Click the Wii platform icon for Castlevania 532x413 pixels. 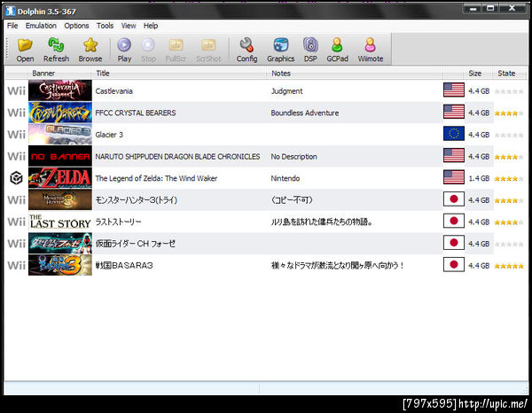tap(16, 91)
